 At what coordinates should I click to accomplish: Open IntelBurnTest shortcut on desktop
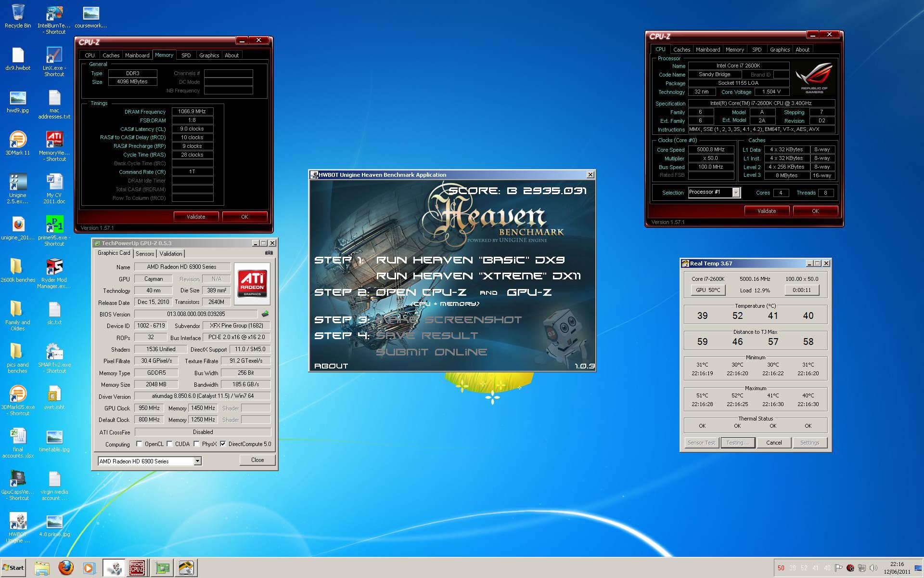coord(54,20)
